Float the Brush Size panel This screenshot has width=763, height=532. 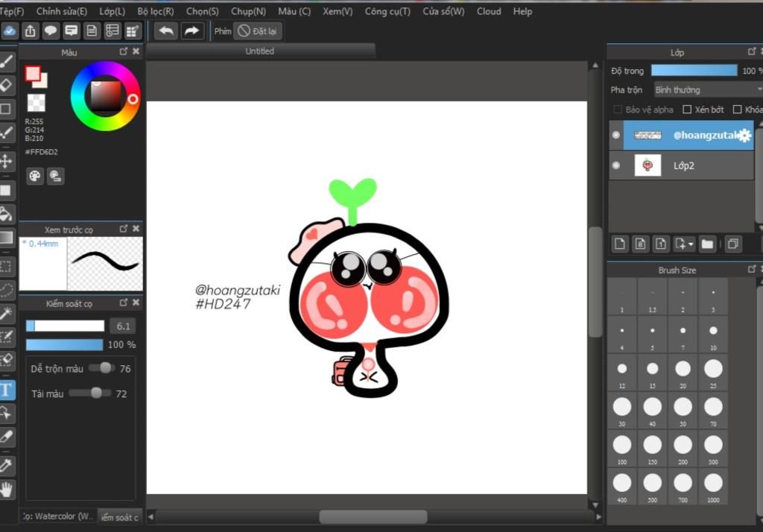(x=752, y=269)
